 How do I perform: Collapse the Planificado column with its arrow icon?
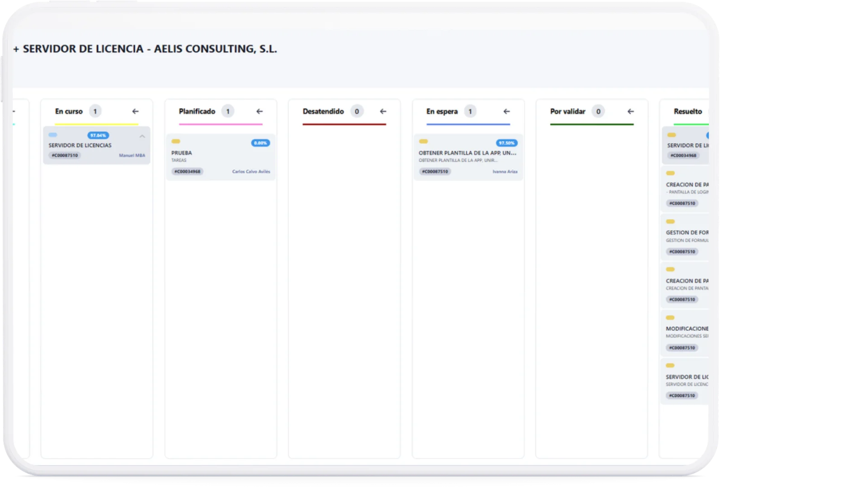tap(259, 111)
